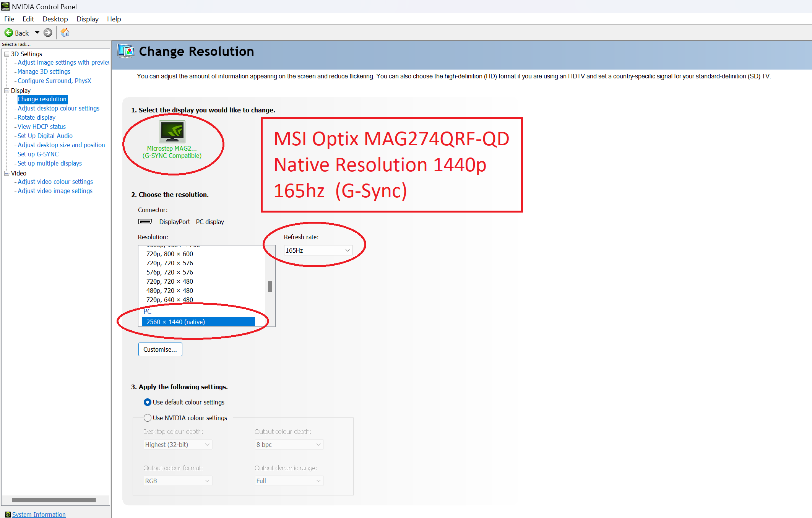
Task: Select 480p, 720 × 480 resolution
Action: click(x=170, y=291)
